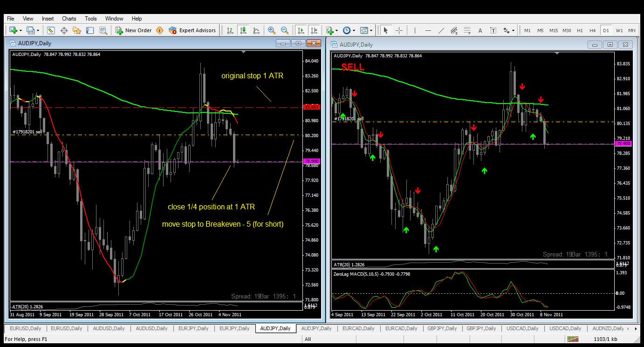Select the '#17918201 sell' order label in left chart
This screenshot has width=644, height=347.
click(27, 132)
